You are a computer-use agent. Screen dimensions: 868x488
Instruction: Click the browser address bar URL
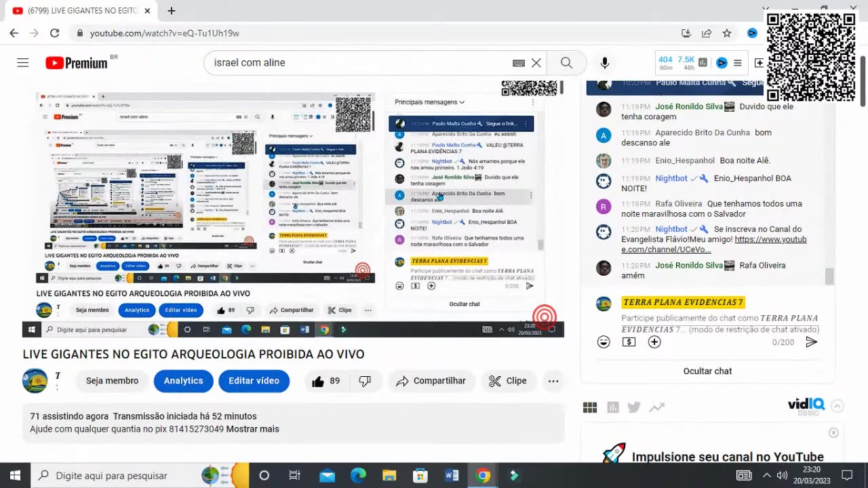tap(164, 33)
